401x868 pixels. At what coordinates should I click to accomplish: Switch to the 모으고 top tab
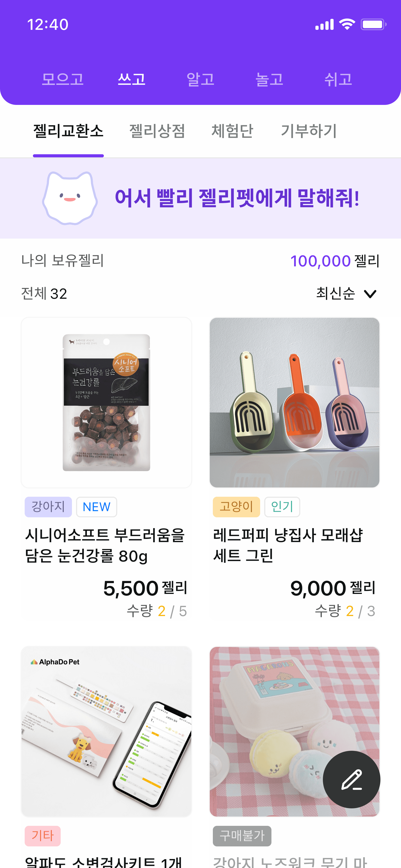pos(63,79)
